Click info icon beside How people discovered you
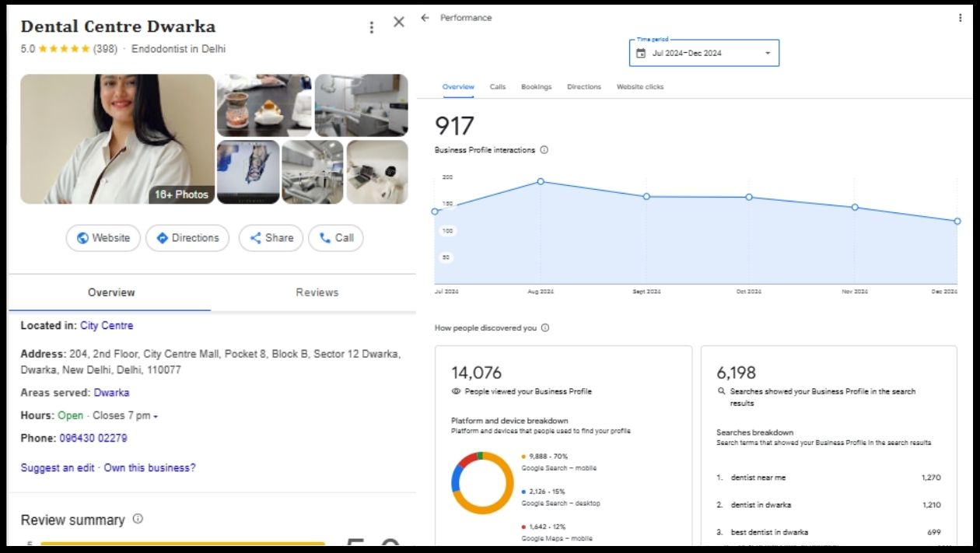The width and height of the screenshot is (980, 553). [x=544, y=328]
